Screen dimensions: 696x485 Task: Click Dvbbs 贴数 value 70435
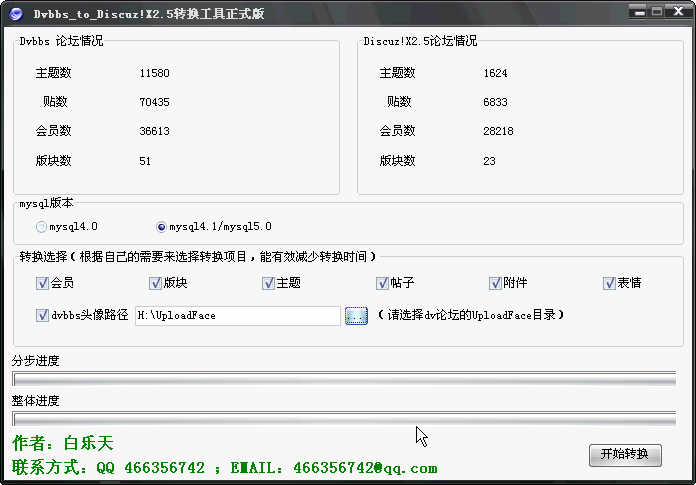point(154,102)
